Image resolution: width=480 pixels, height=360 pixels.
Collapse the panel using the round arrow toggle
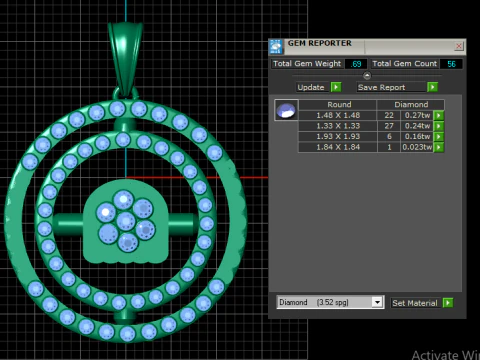(367, 76)
